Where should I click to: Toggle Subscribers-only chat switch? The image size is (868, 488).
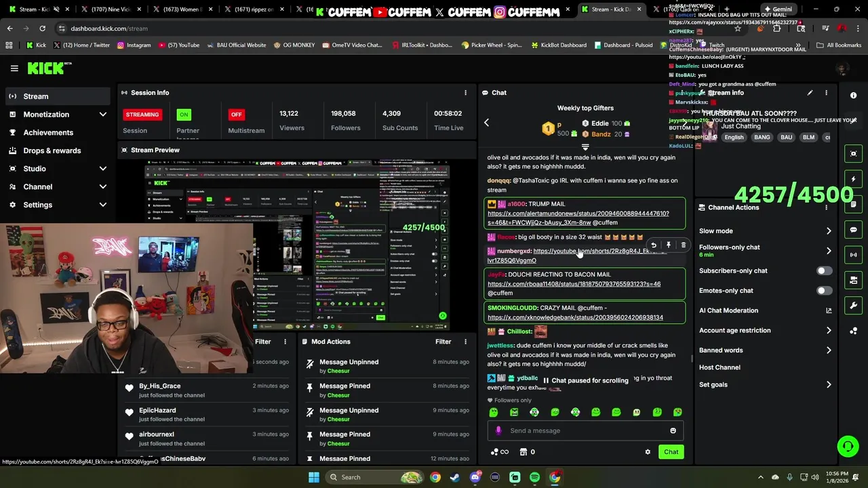tap(824, 271)
